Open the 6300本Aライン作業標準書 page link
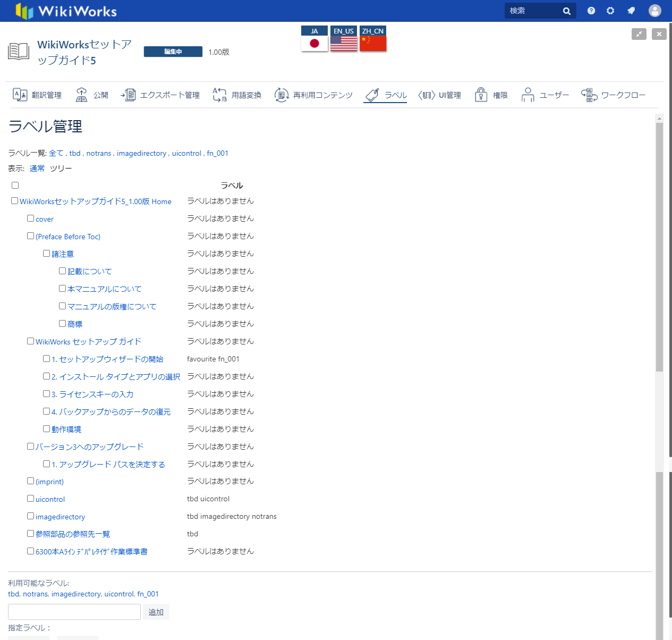 (x=91, y=552)
